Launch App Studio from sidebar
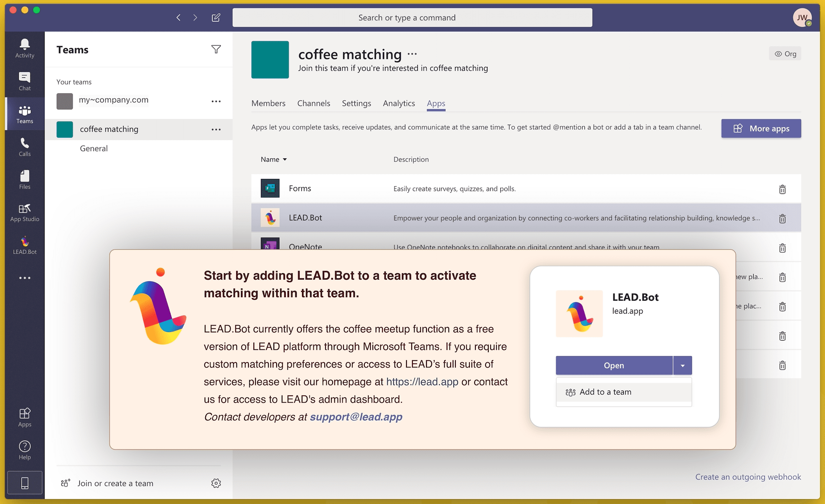Screen dimensions: 825x504 point(24,212)
